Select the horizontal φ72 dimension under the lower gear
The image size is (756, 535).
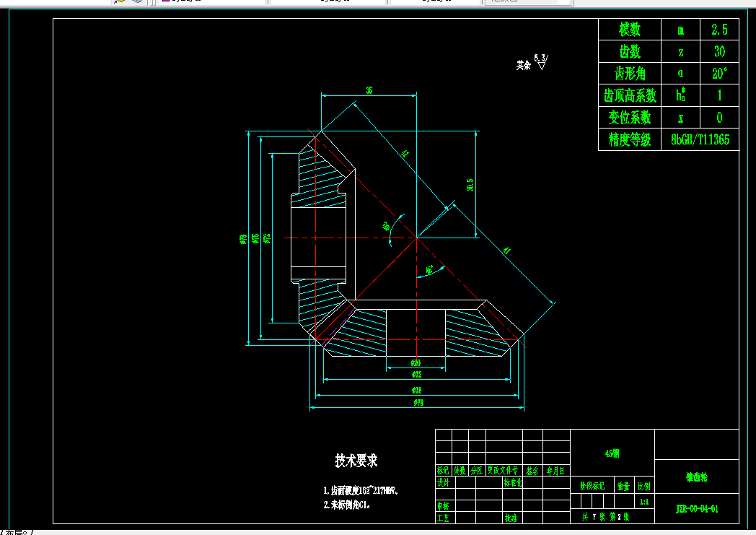pos(416,374)
